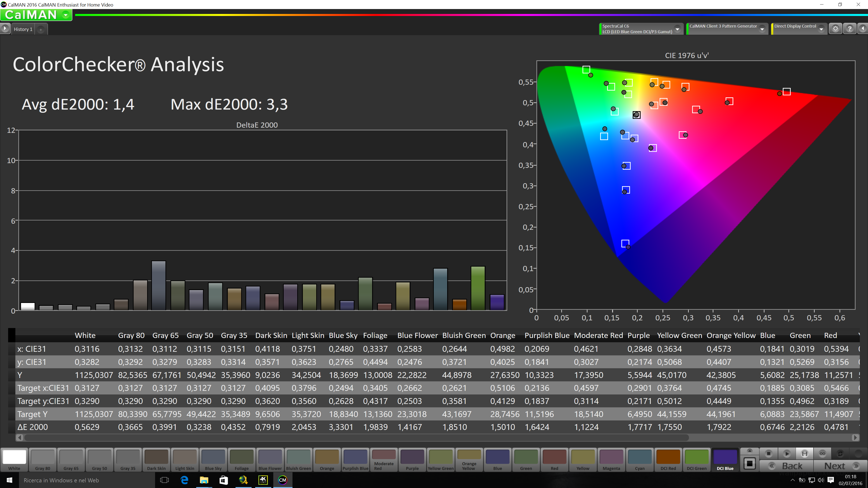868x488 pixels.
Task: Select the Magenta swatch
Action: pyautogui.click(x=611, y=460)
